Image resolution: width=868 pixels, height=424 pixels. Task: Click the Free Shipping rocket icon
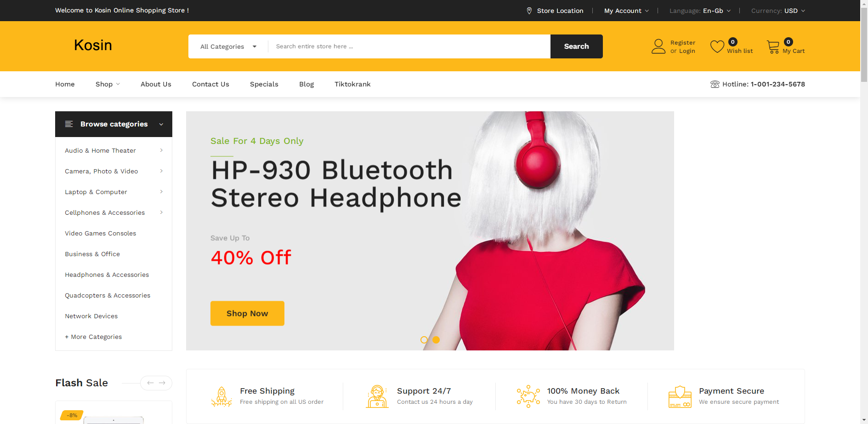click(x=221, y=396)
